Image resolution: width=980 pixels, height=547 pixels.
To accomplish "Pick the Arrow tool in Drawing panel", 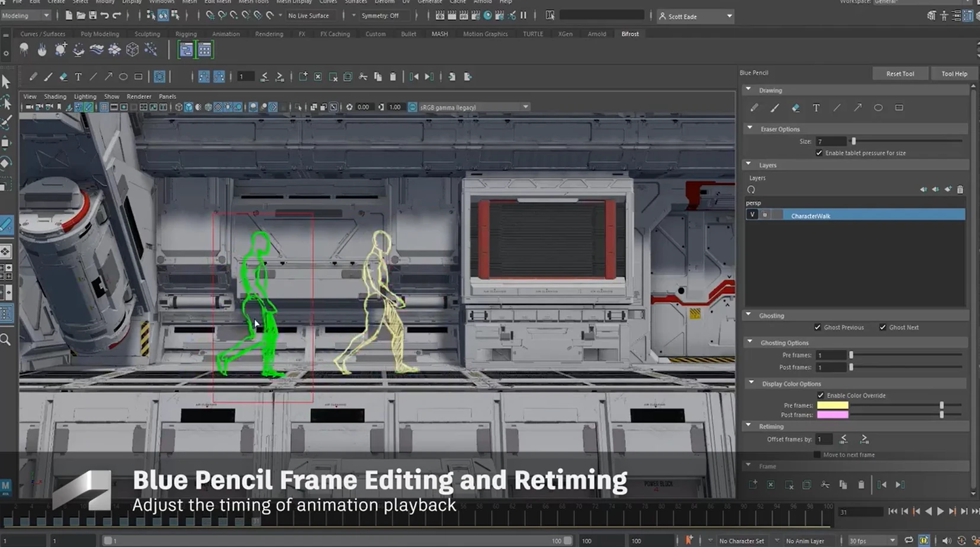I will click(857, 108).
